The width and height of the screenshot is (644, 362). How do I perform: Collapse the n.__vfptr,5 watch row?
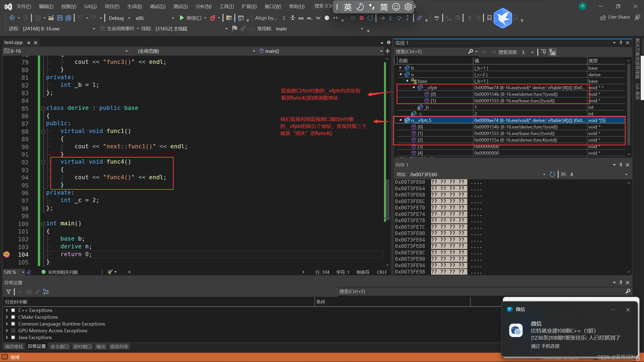click(400, 120)
